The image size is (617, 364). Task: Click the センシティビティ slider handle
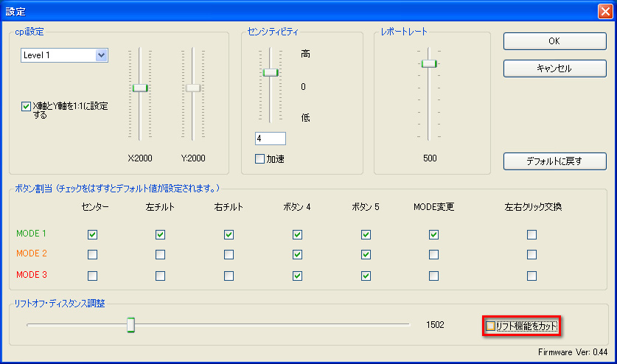[x=271, y=72]
